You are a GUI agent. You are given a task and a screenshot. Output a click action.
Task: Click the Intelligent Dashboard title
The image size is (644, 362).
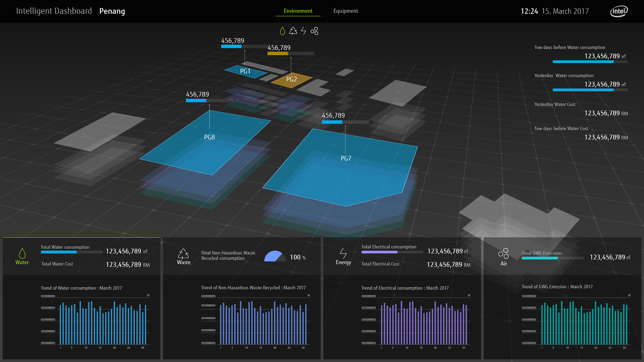[54, 11]
